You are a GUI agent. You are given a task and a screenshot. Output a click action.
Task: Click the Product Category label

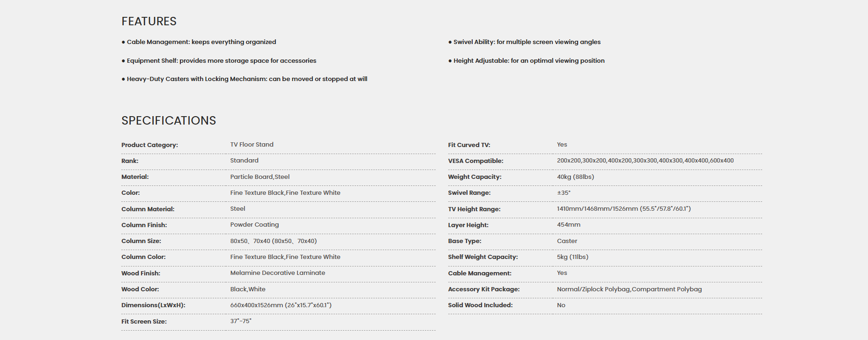click(149, 145)
